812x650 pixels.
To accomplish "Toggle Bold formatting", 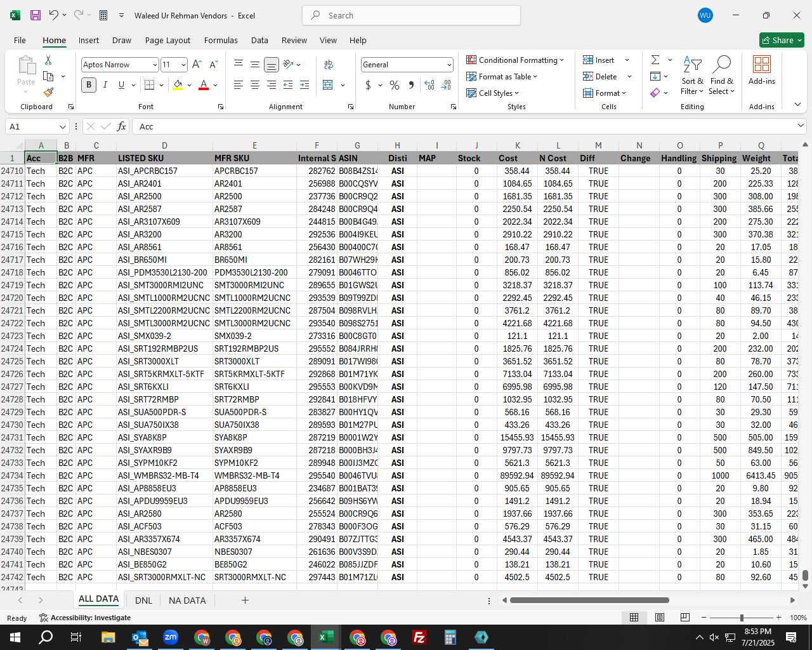I will coord(89,84).
